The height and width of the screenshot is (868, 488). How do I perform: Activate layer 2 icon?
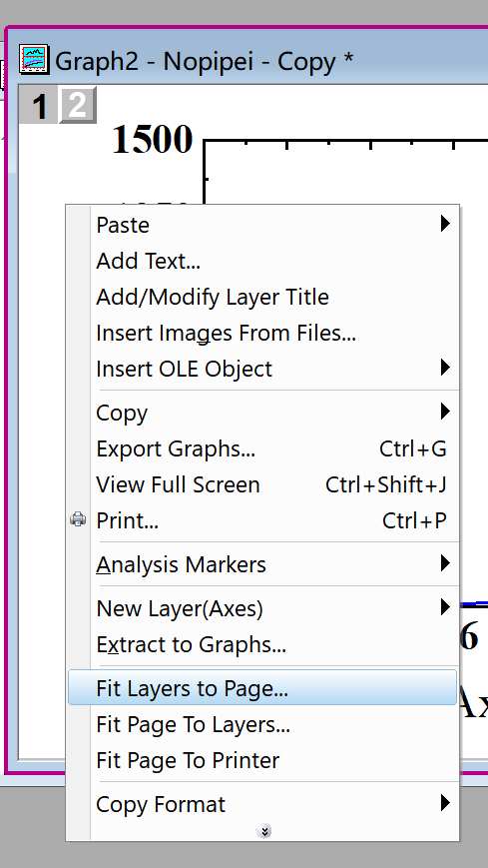coord(78,105)
